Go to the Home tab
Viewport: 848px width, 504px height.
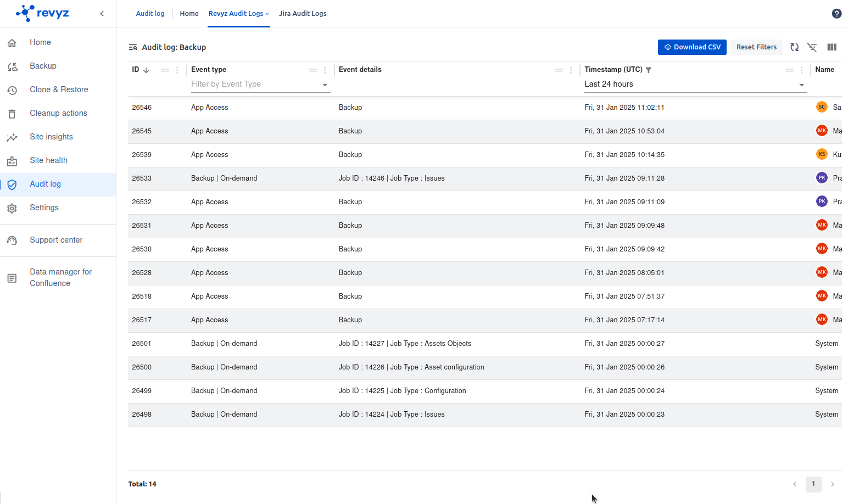pos(189,14)
